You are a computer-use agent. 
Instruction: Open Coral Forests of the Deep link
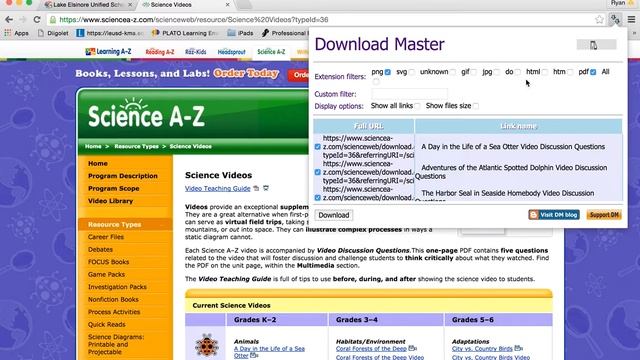point(371,349)
